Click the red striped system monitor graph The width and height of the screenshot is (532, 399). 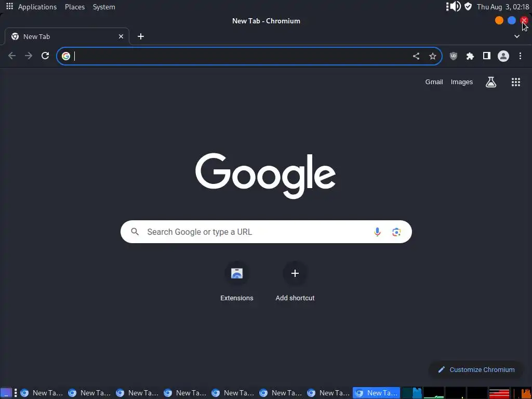[x=499, y=393]
